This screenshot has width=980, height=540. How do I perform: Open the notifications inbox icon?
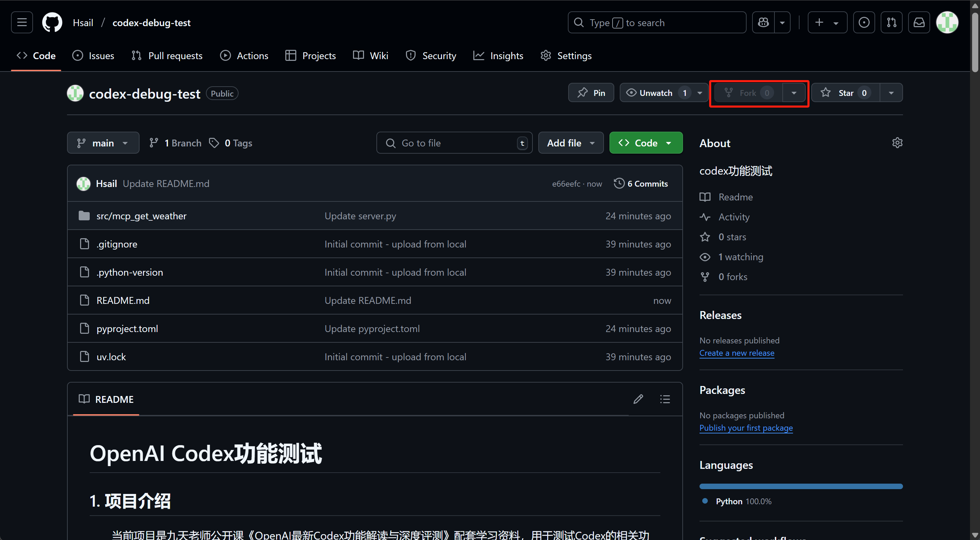pos(919,22)
